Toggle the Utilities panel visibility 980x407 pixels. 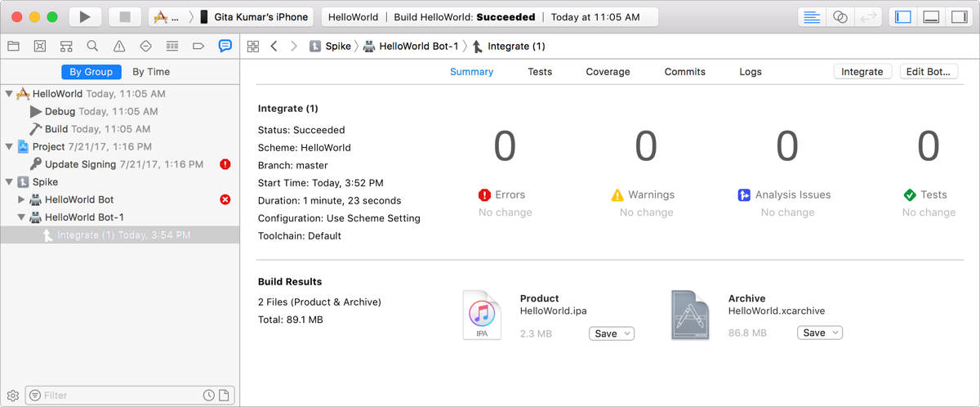pos(959,16)
